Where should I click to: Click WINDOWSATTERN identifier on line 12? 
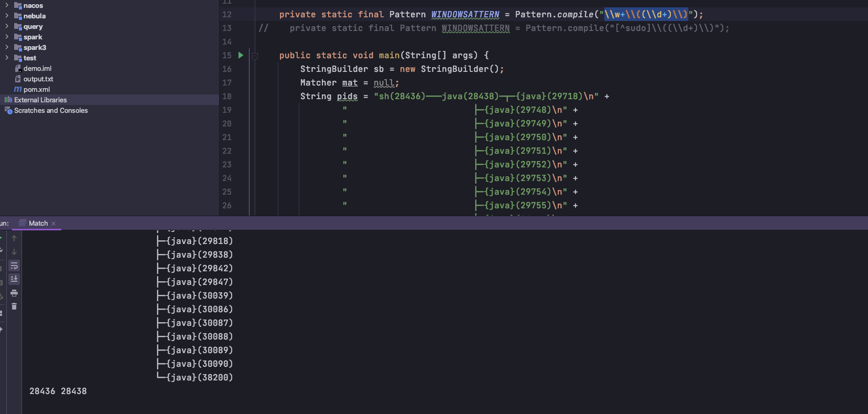click(x=465, y=15)
